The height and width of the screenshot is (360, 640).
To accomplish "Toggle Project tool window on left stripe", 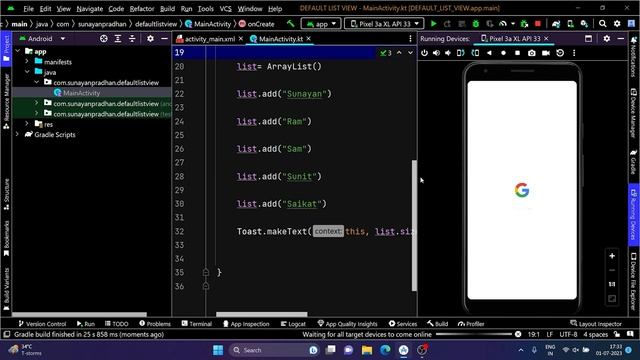I will click(6, 48).
